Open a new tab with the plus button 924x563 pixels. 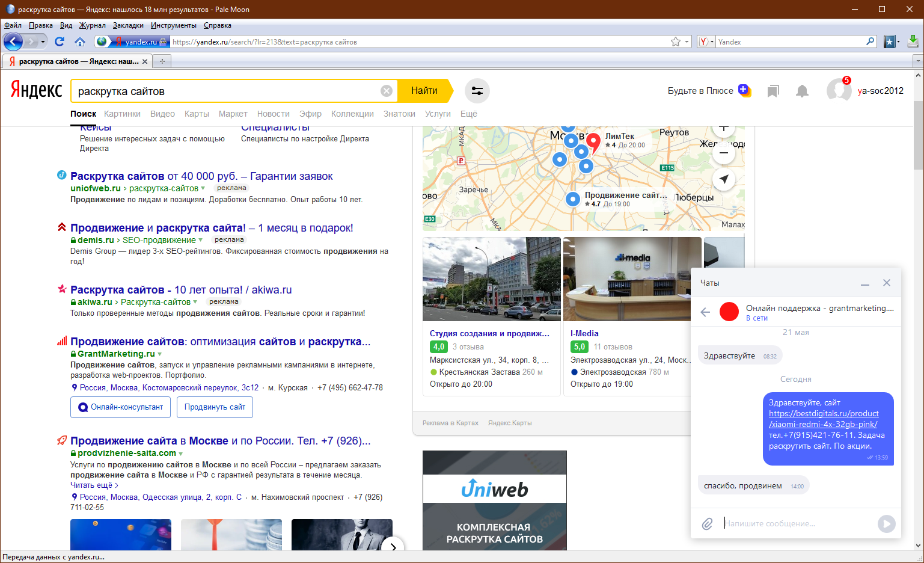point(162,61)
